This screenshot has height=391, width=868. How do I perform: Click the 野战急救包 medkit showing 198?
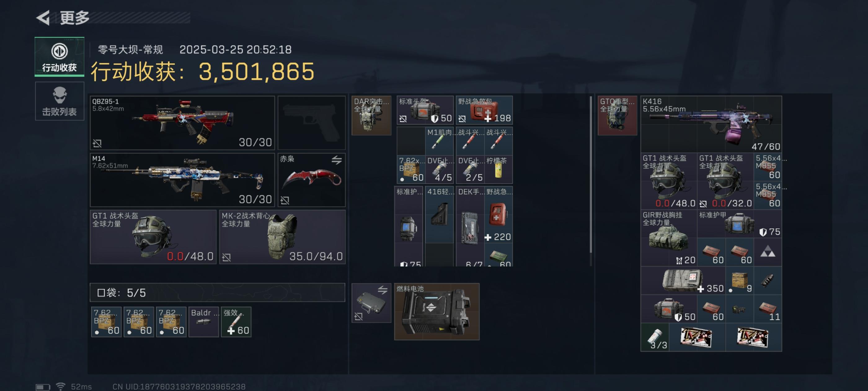click(x=485, y=110)
